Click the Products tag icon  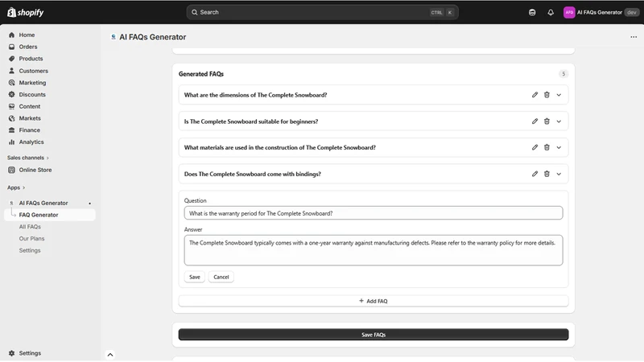click(11, 59)
